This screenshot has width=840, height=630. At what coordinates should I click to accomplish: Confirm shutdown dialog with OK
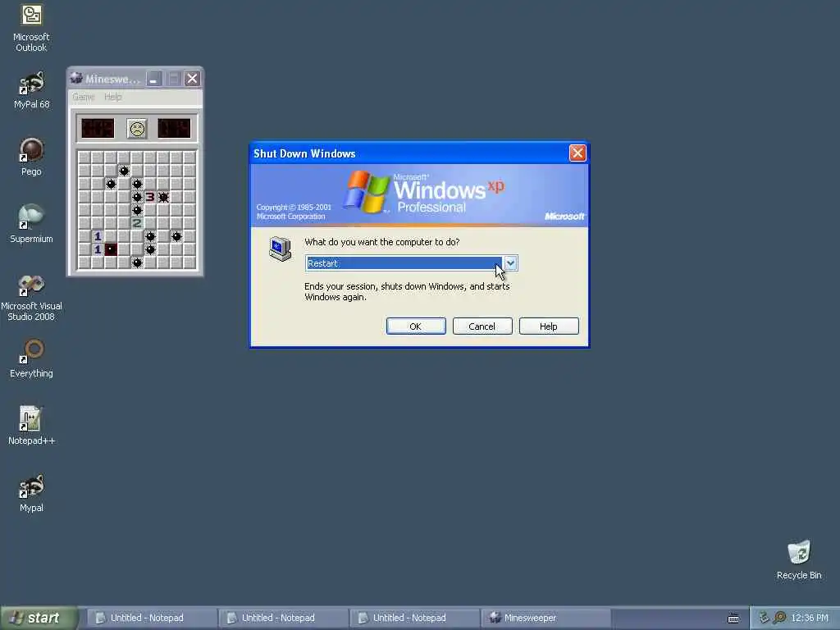coord(416,326)
